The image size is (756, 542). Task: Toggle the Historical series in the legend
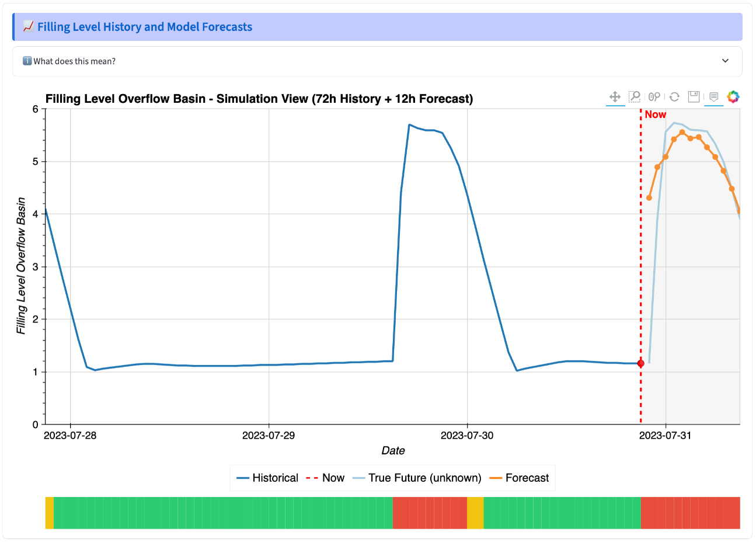pyautogui.click(x=267, y=478)
